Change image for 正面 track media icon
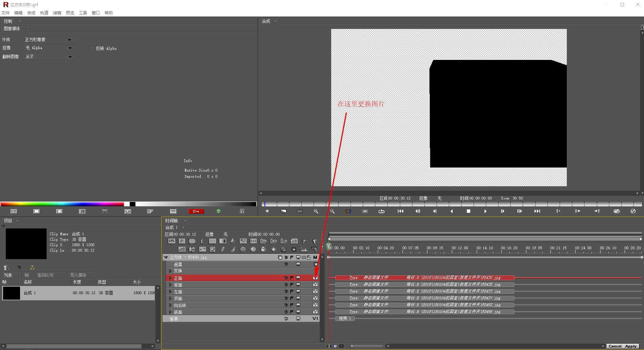 click(x=315, y=278)
